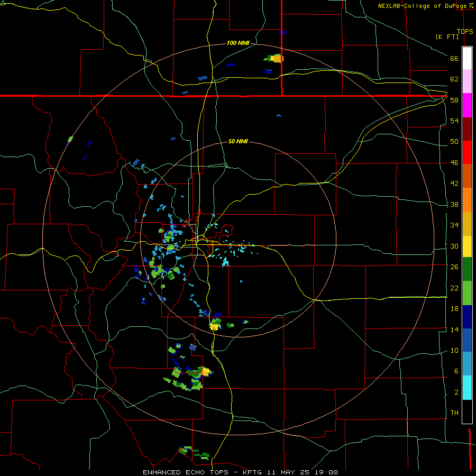476x476 pixels.
Task: Click the legend value "14"
Action: (x=454, y=329)
